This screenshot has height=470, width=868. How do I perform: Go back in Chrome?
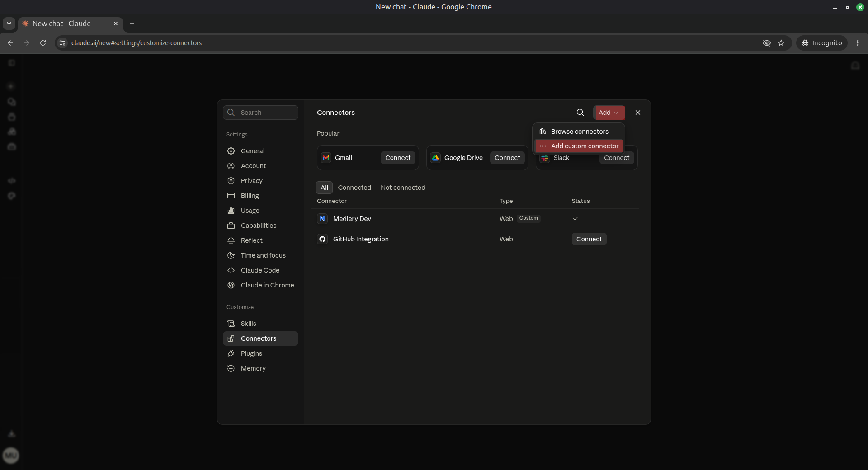(x=10, y=43)
